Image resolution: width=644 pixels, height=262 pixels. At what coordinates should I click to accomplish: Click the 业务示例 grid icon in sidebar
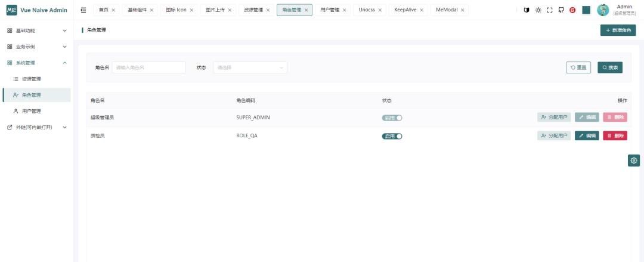tap(10, 47)
